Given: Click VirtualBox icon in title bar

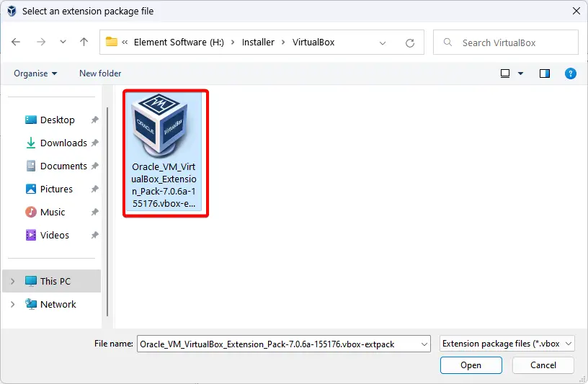Looking at the screenshot, I should (x=12, y=11).
